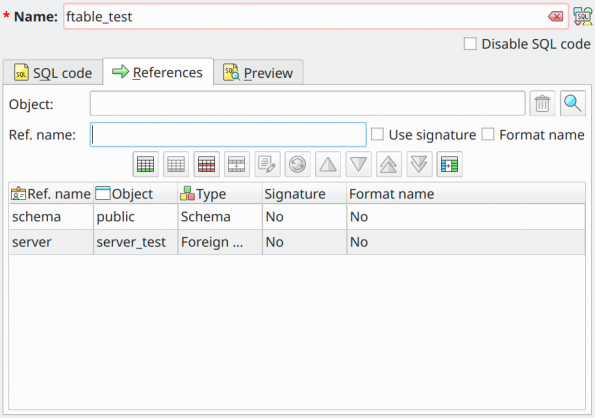
Task: Move item to top with double-up arrow
Action: 389,164
